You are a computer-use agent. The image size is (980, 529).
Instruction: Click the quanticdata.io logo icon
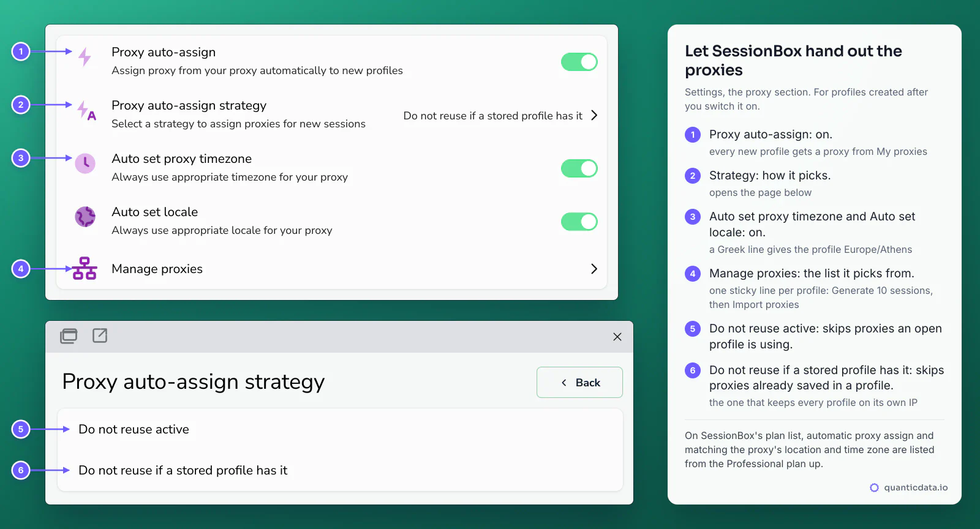click(x=874, y=487)
